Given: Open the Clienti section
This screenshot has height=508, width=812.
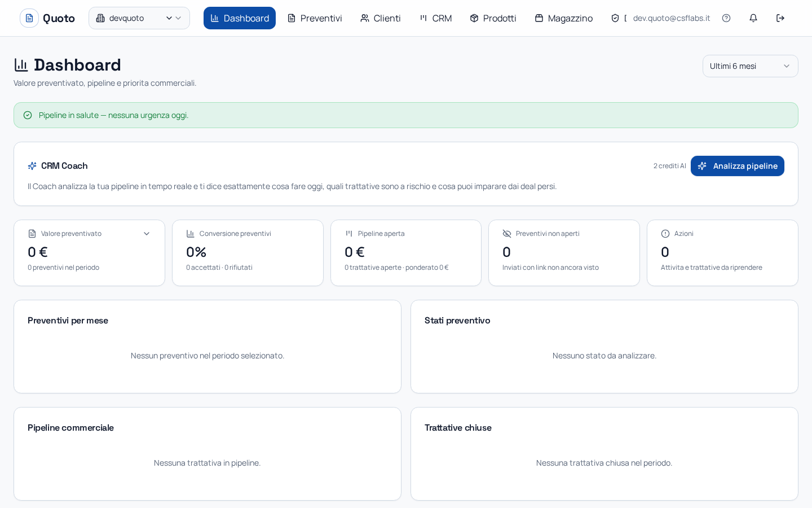Looking at the screenshot, I should 381,18.
